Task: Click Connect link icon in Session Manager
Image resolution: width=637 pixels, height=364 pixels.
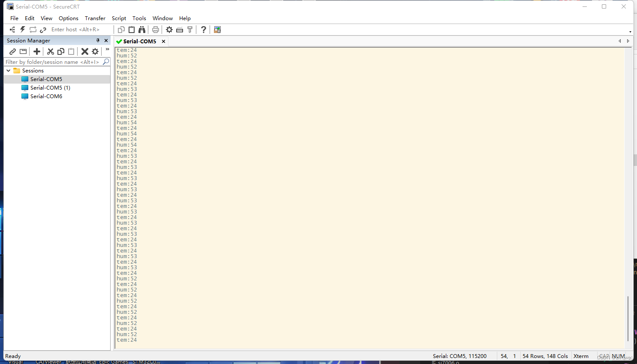Action: point(13,51)
